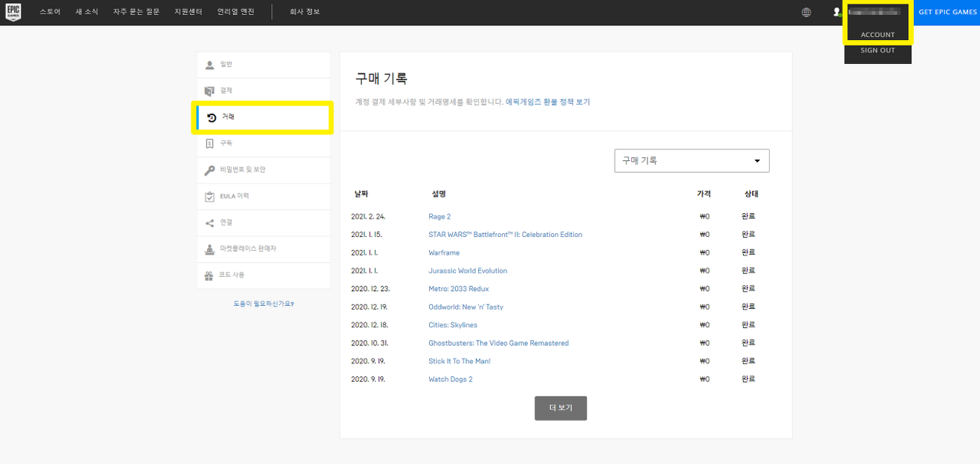Click the 완료 status of Watch Dogs 2
This screenshot has width=980, height=464.
click(x=748, y=379)
